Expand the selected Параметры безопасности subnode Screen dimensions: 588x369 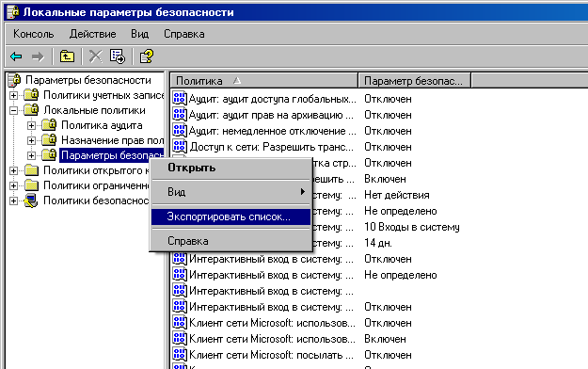pyautogui.click(x=31, y=155)
